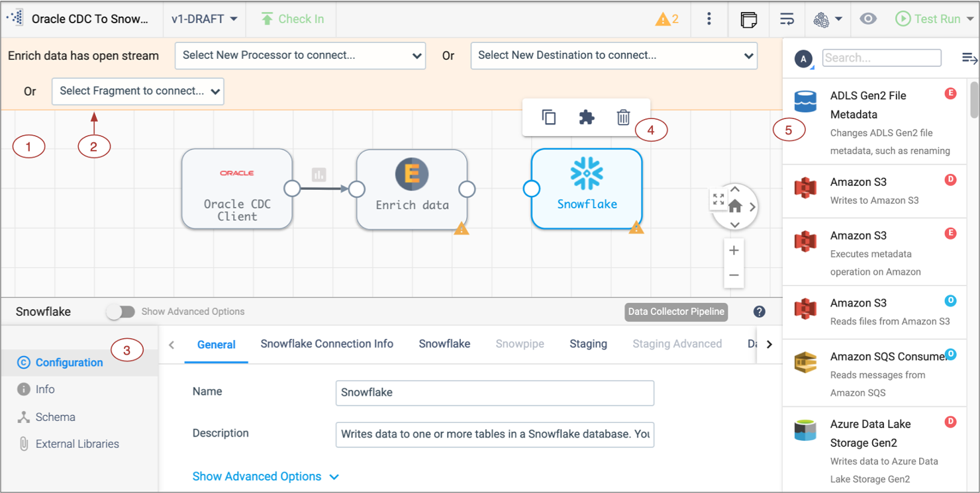Select ADLS Gen2 File Metadata stage
Image resolution: width=980 pixels, height=493 pixels.
(x=874, y=122)
